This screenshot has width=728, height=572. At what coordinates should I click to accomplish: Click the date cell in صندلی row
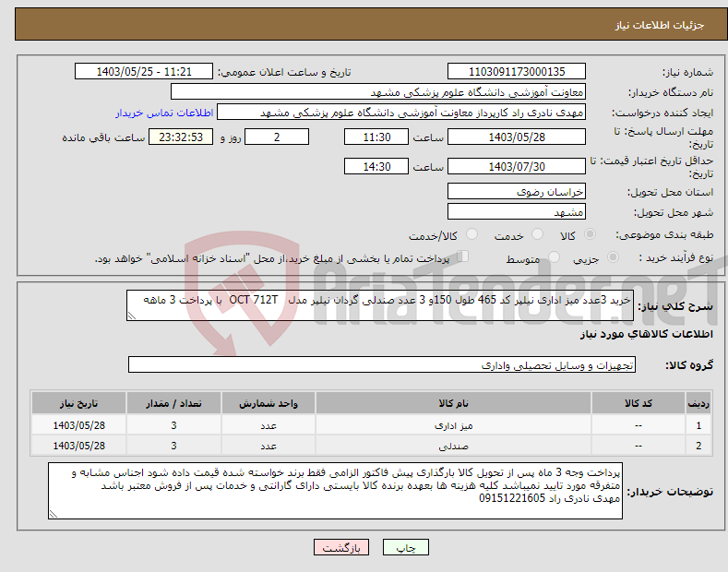point(78,446)
